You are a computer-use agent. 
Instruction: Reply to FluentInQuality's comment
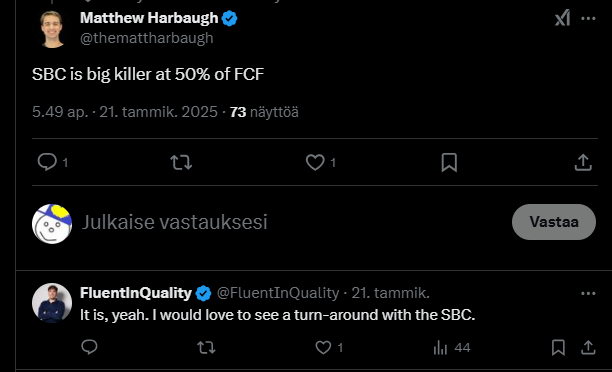tap(89, 347)
